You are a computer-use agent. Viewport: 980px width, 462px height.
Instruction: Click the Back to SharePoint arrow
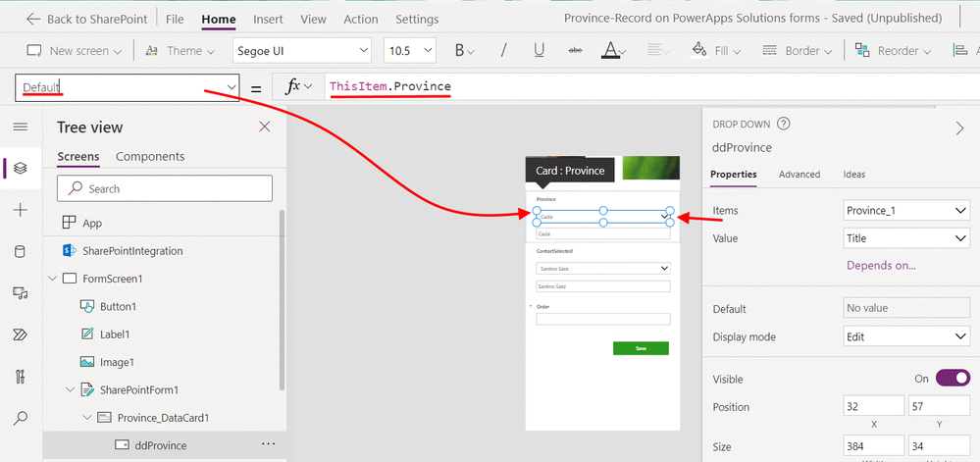[33, 19]
